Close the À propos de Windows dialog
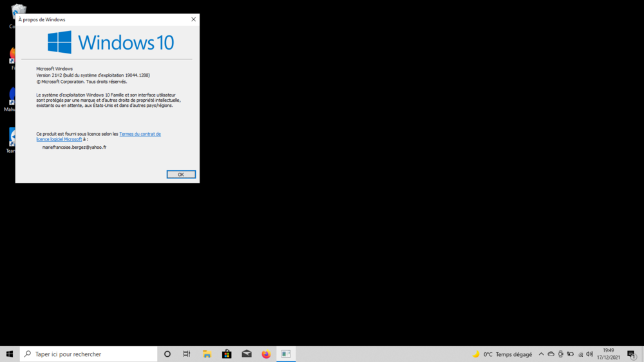 coord(193,20)
